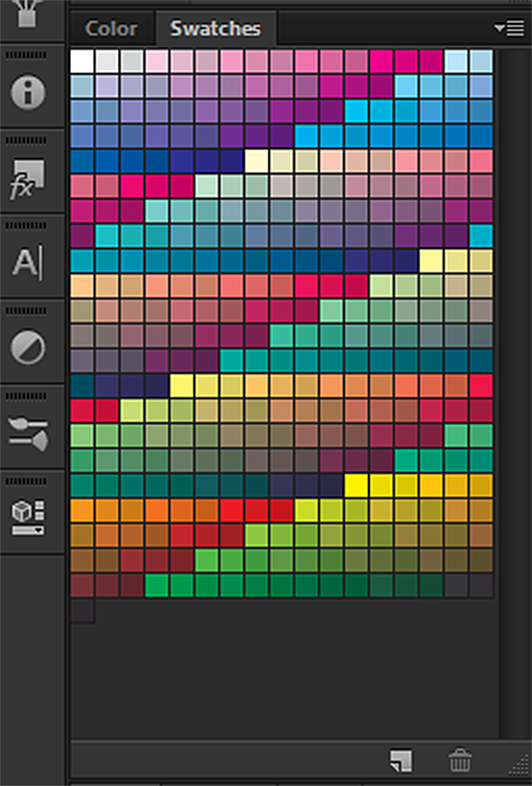532x786 pixels.
Task: Select the Swatches tab
Action: click(215, 28)
